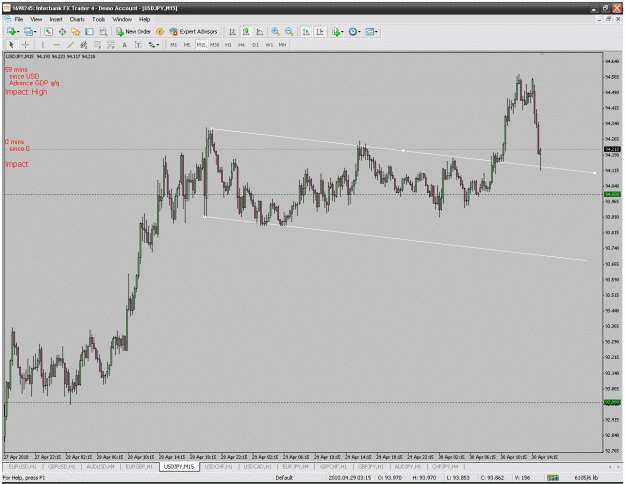Switch timeframe to H4
The image size is (625, 484).
(x=242, y=45)
